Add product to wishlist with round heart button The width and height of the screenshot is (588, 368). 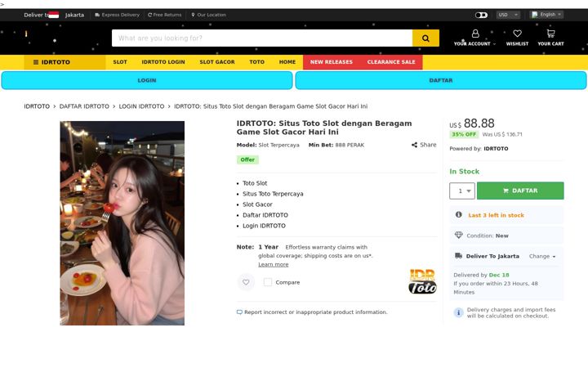point(246,282)
